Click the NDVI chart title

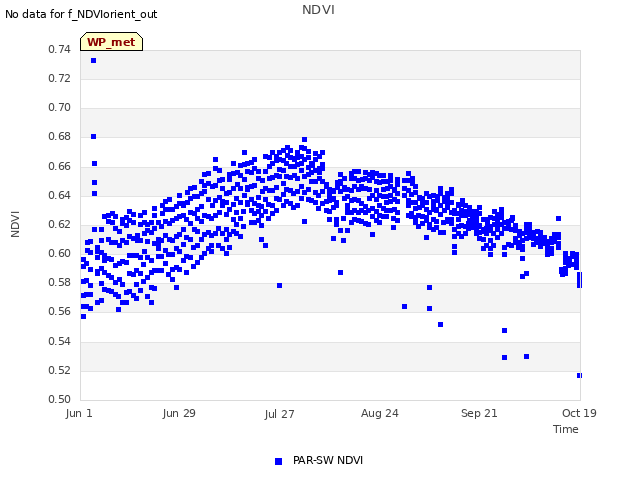[318, 10]
